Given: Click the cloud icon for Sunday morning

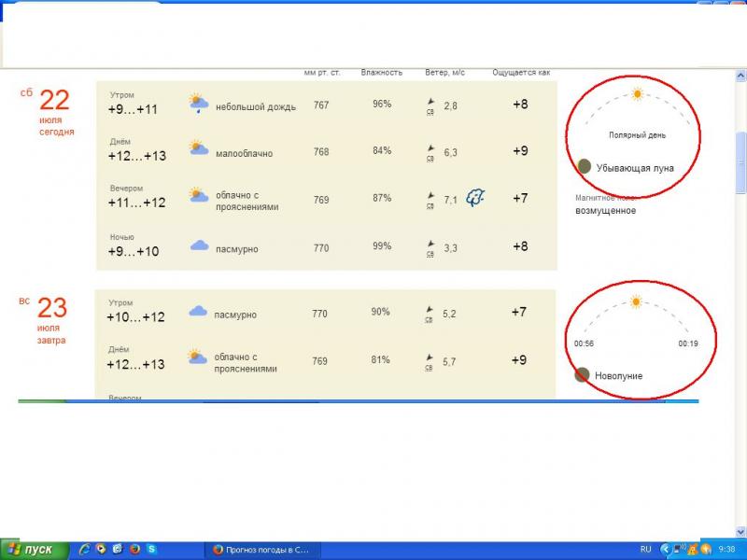Looking at the screenshot, I should pos(198,312).
